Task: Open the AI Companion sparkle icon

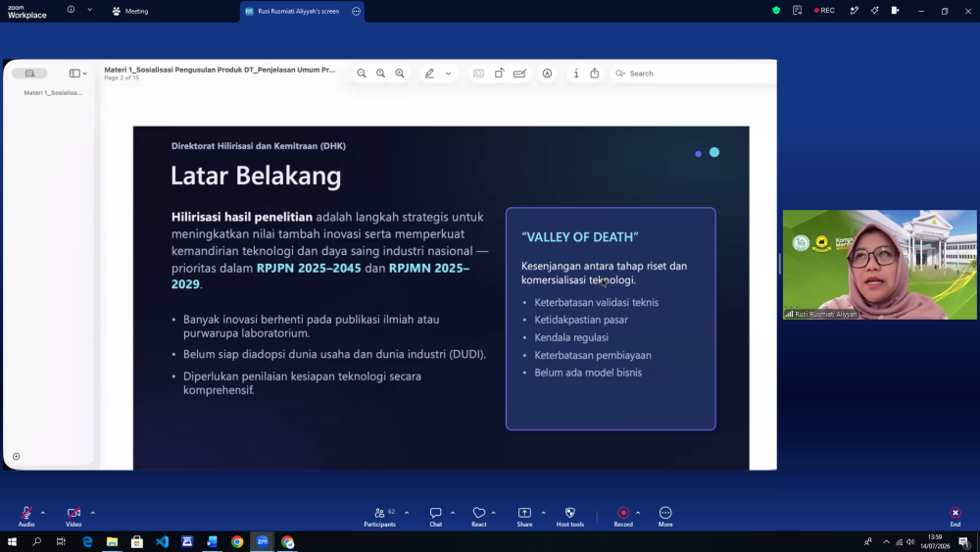Action: pyautogui.click(x=874, y=11)
